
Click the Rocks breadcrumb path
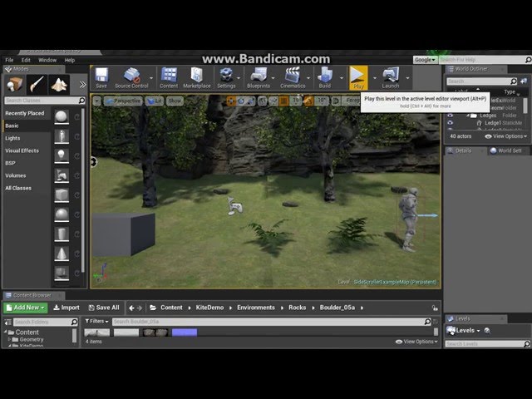click(x=298, y=308)
